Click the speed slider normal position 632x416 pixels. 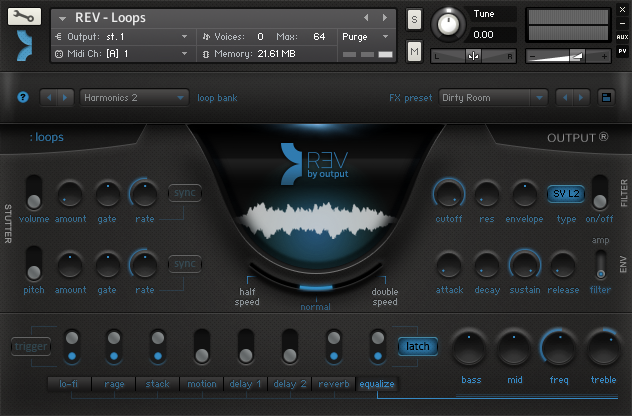(x=316, y=287)
